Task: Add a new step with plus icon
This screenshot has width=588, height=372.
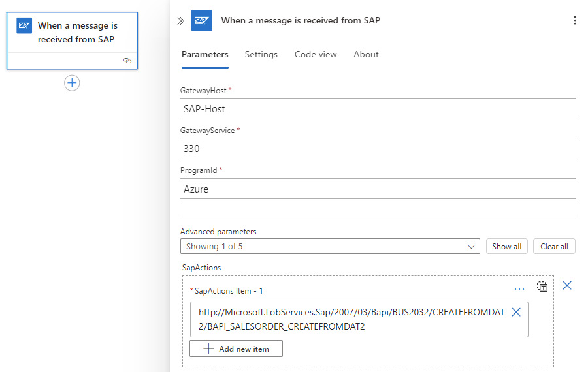Action: (72, 83)
